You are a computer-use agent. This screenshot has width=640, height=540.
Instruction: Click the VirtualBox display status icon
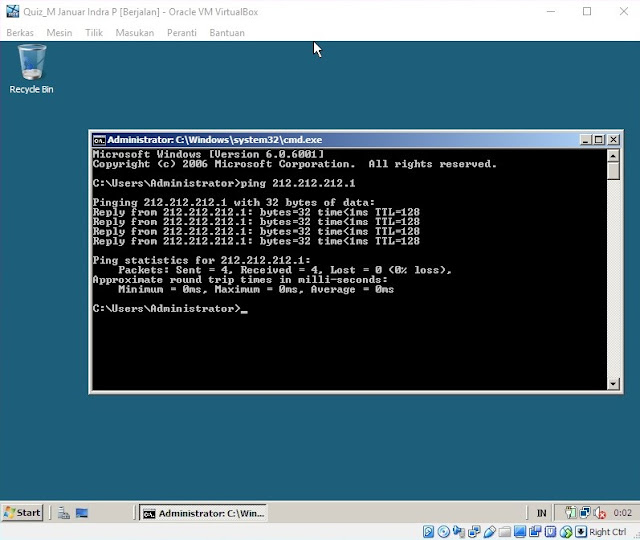tap(520, 532)
